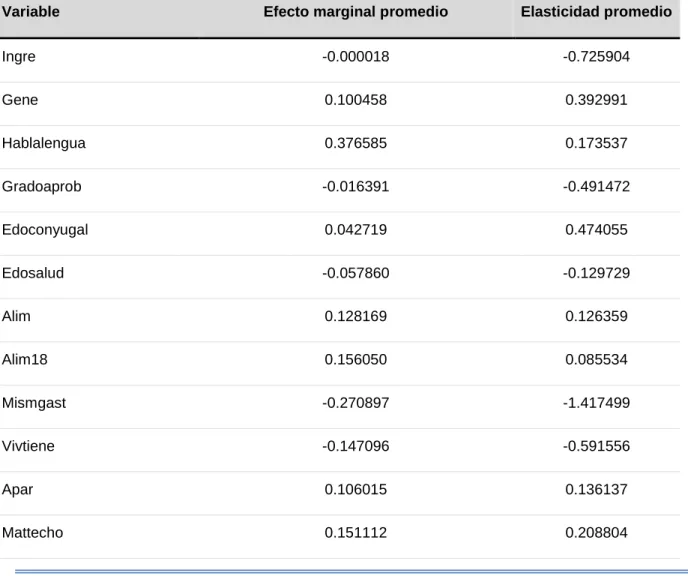Viewport: 688px width, 576px height.
Task: Select the value 0.085534
Action: click(596, 360)
